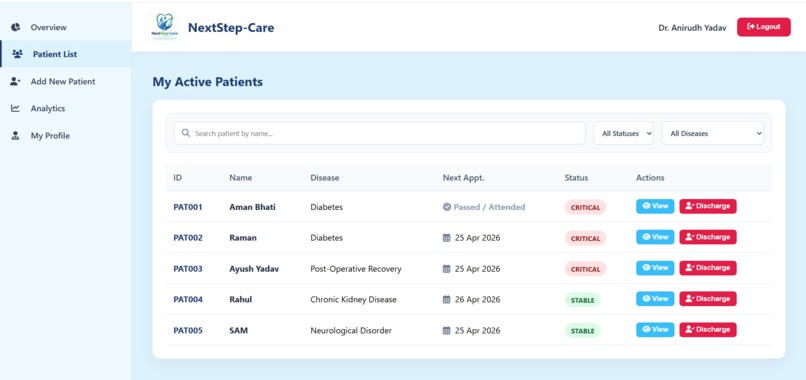Image resolution: width=806 pixels, height=380 pixels.
Task: Discharge patient SAM
Action: tap(708, 330)
